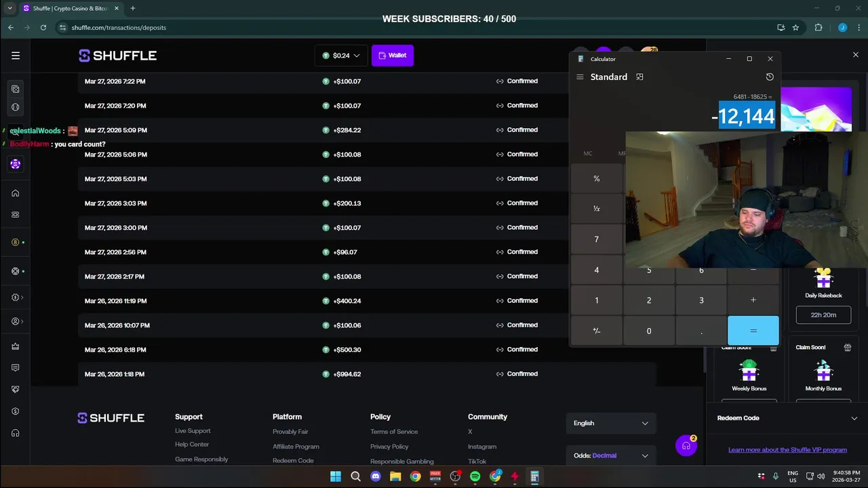Click the 0 key on Calculator

coord(649,331)
